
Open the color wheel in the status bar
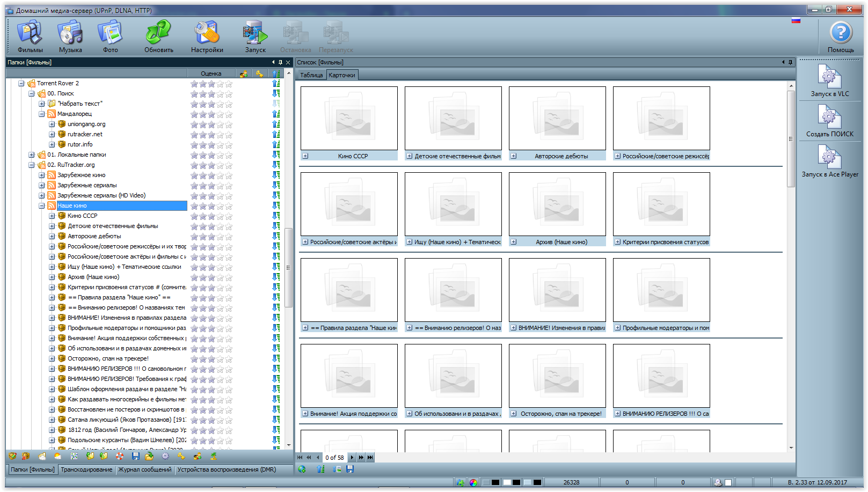(x=473, y=482)
